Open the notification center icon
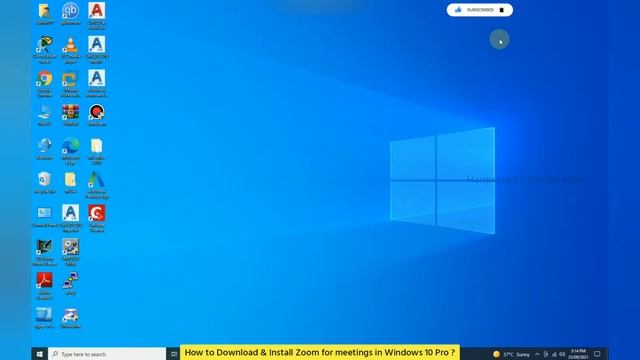Viewport: 640px width, 360px height. click(597, 354)
